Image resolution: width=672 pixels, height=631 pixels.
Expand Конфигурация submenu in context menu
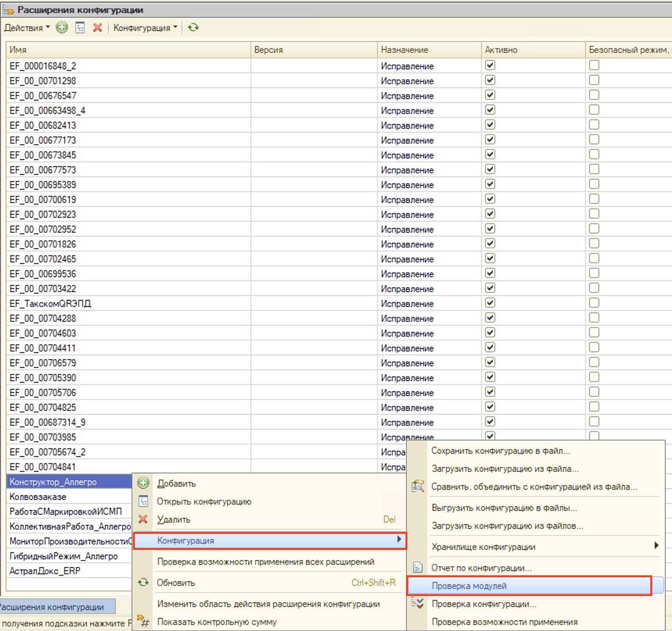[x=270, y=541]
